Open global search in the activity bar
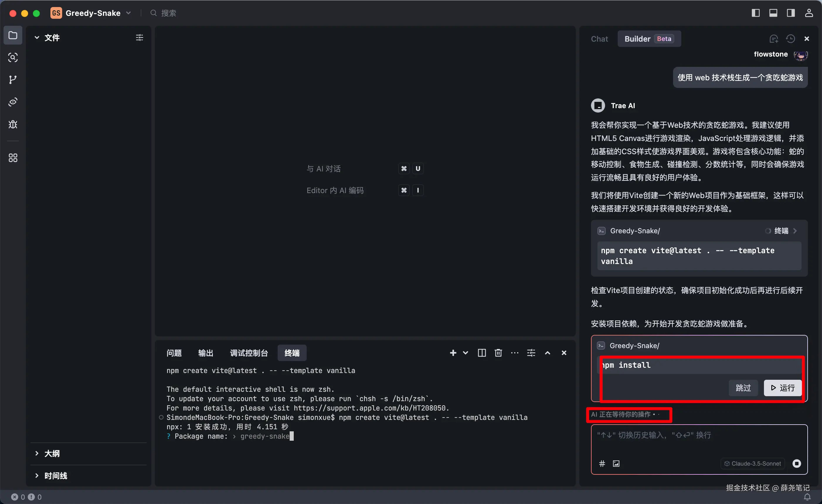 13,57
